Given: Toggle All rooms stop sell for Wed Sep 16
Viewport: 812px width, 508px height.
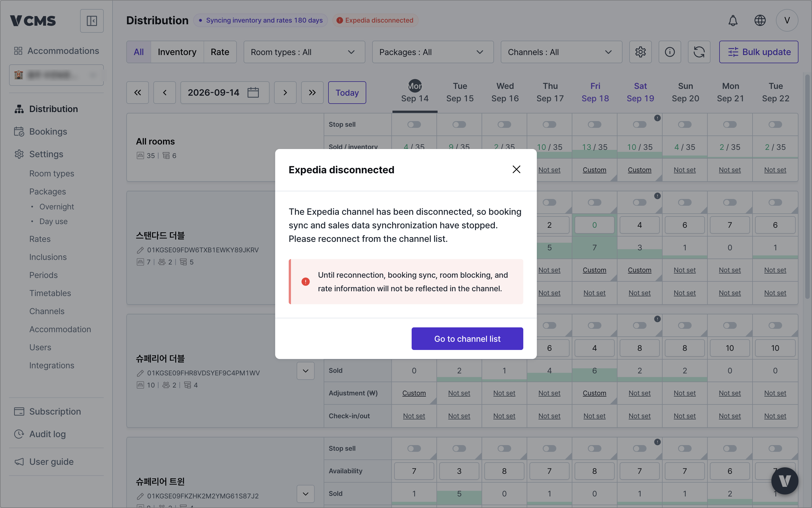Looking at the screenshot, I should (x=504, y=125).
